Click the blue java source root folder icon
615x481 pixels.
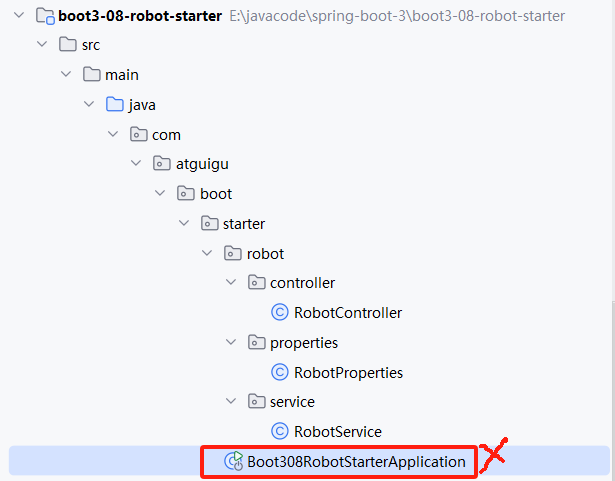pyautogui.click(x=115, y=104)
